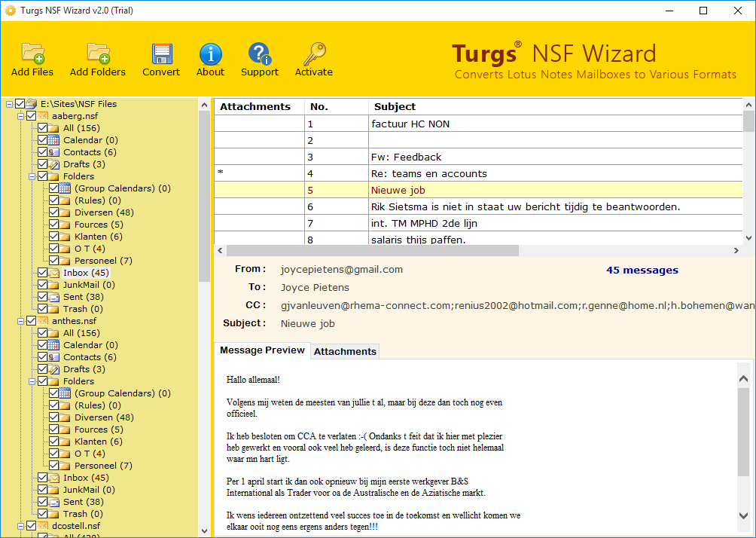Toggle Personeel (7) checkbox under aaberg.nsf
Image resolution: width=756 pixels, height=538 pixels.
(53, 261)
